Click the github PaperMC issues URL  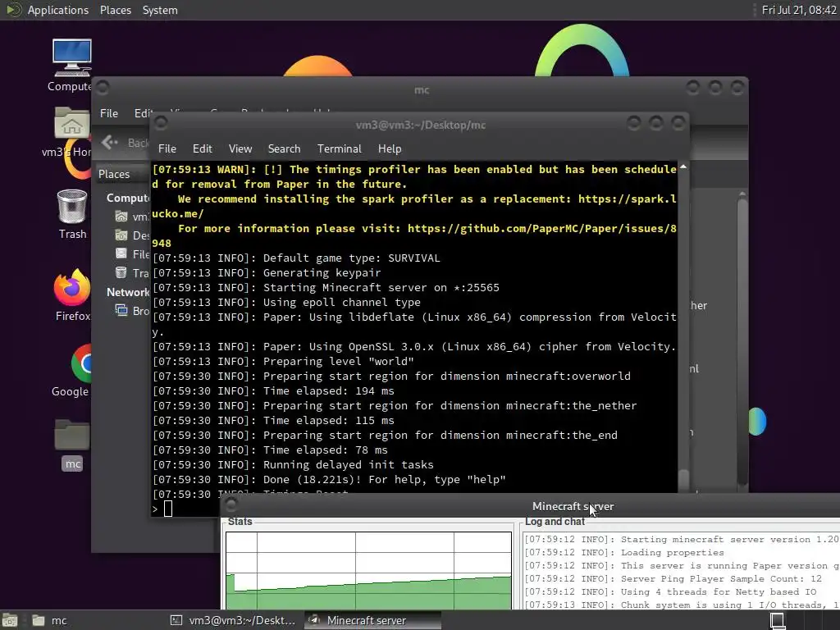[542, 229]
